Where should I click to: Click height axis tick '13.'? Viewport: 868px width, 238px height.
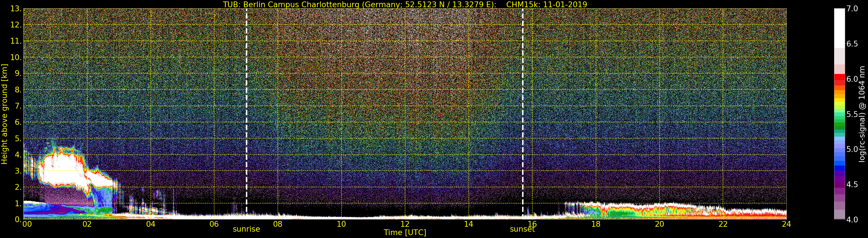tap(16, 9)
